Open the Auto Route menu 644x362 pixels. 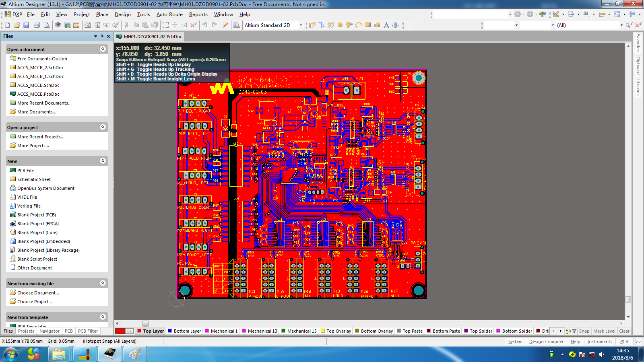(169, 14)
